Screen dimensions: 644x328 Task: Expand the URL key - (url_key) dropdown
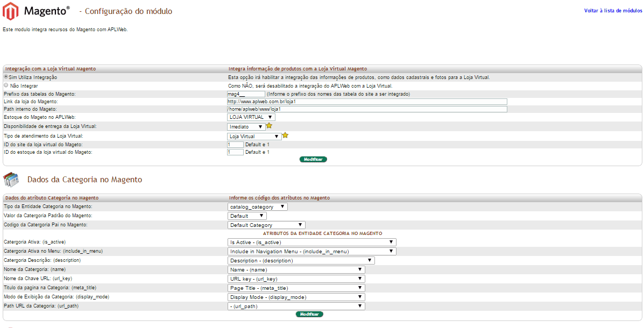[x=296, y=279]
